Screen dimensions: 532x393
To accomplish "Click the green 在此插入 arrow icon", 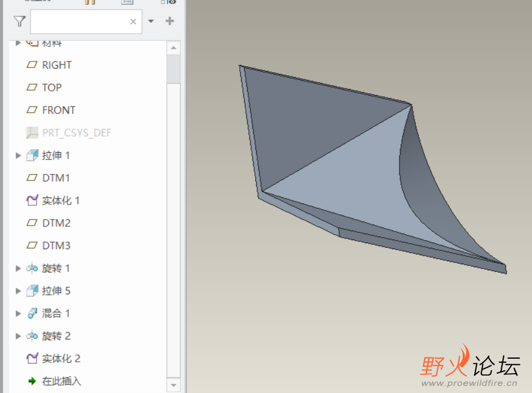I will click(x=32, y=381).
